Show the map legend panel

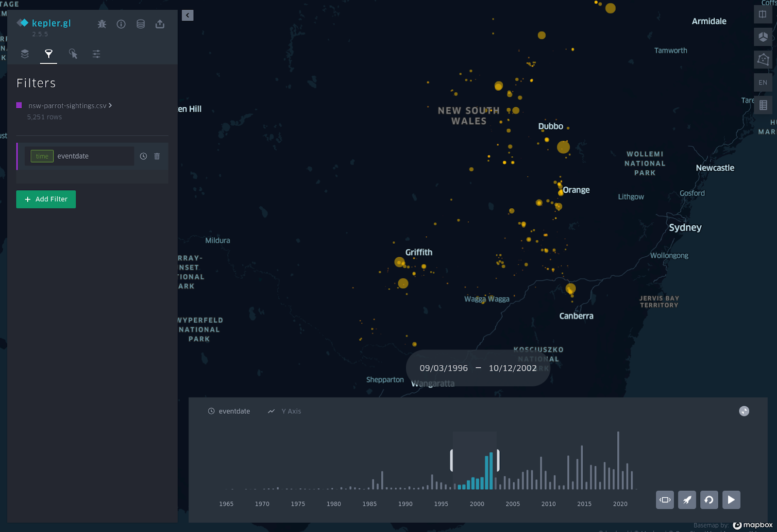(x=763, y=105)
